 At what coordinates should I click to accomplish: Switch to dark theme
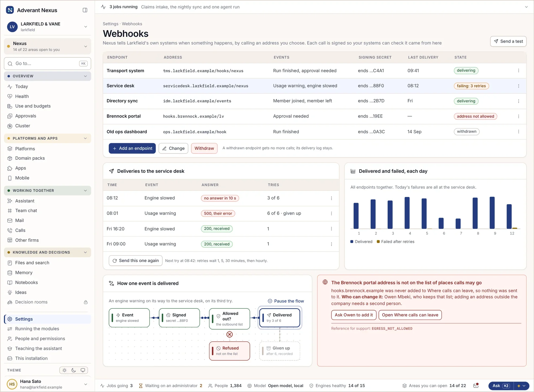pos(74,370)
